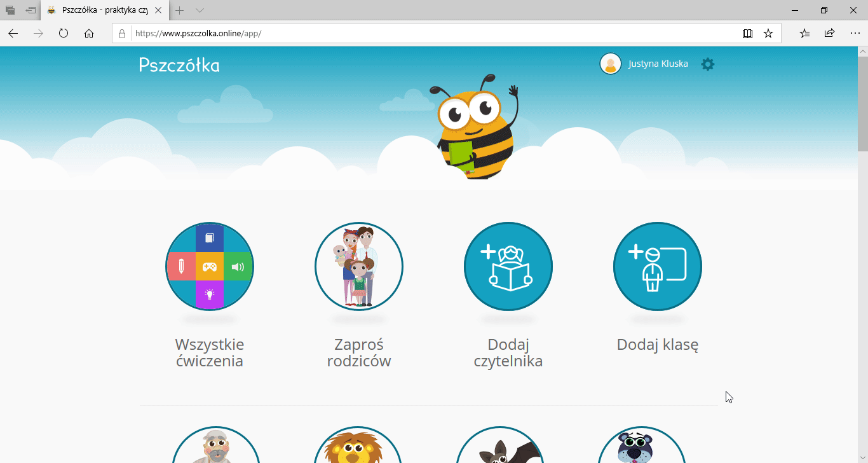Open a new tab with plus
Viewport: 868px width, 463px height.
coord(180,10)
